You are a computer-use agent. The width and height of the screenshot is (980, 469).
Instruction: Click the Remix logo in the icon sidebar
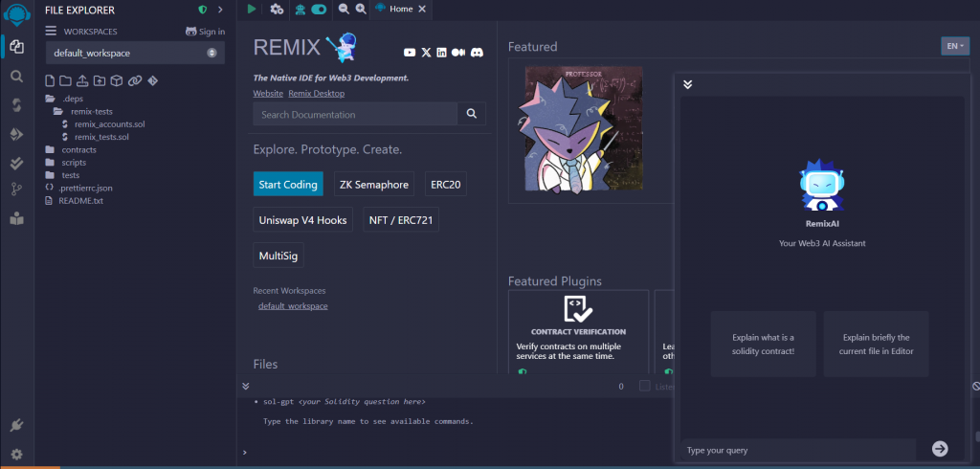click(17, 13)
